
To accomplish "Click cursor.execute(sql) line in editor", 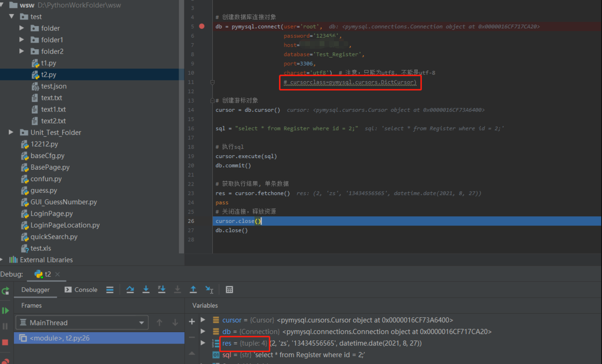I will (x=246, y=156).
